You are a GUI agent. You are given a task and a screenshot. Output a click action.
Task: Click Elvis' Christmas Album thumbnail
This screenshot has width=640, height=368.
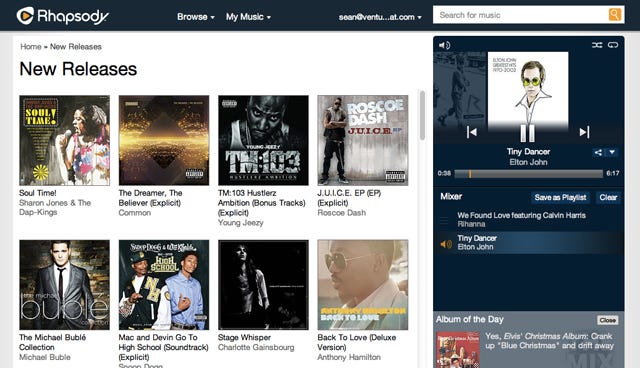[458, 350]
